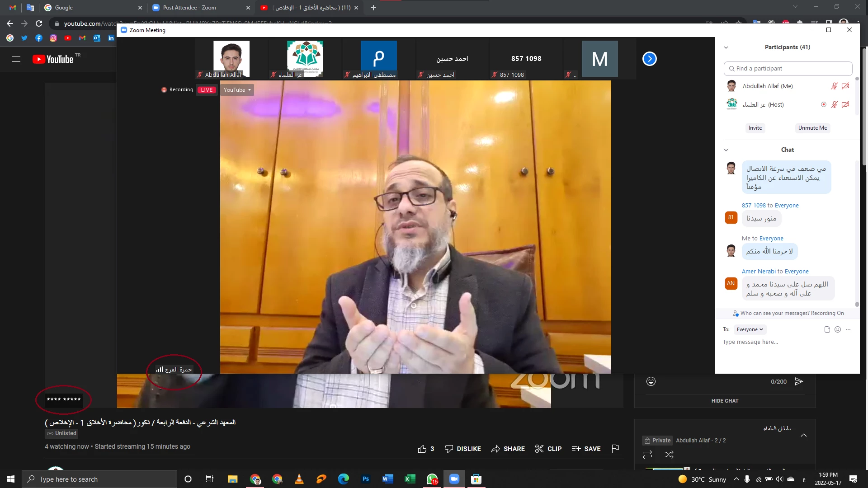868x488 pixels.
Task: Click Find a participant search field
Action: point(788,69)
